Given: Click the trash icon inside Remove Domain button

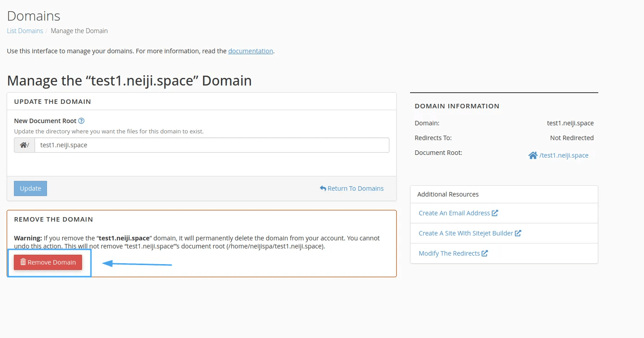Looking at the screenshot, I should 23,262.
